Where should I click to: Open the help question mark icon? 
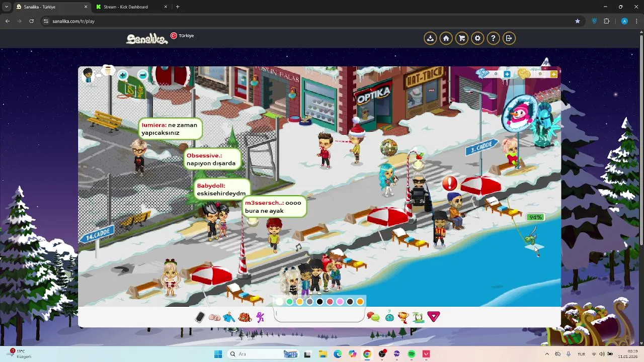click(493, 38)
